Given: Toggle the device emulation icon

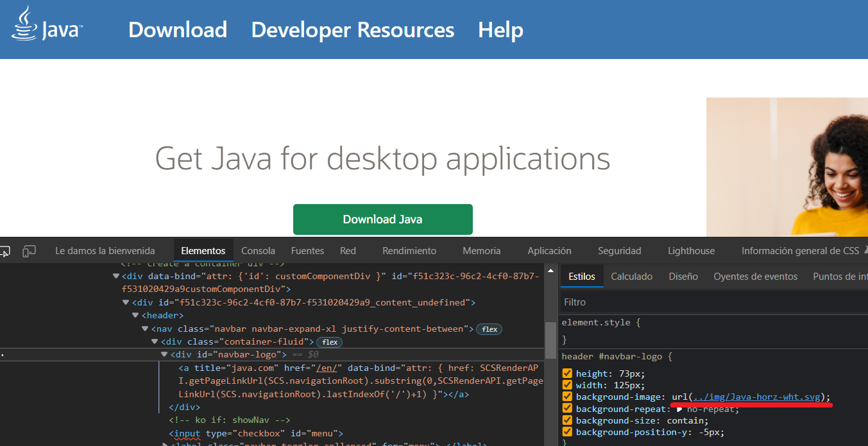Looking at the screenshot, I should pyautogui.click(x=29, y=251).
